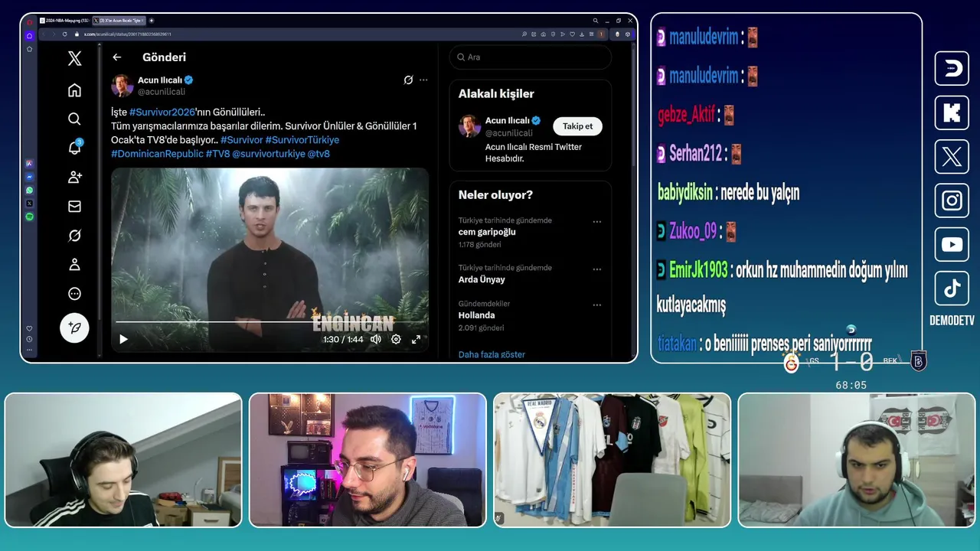Viewport: 980px width, 551px height.
Task: Open options for the Arda Ünyay trend
Action: 597,269
